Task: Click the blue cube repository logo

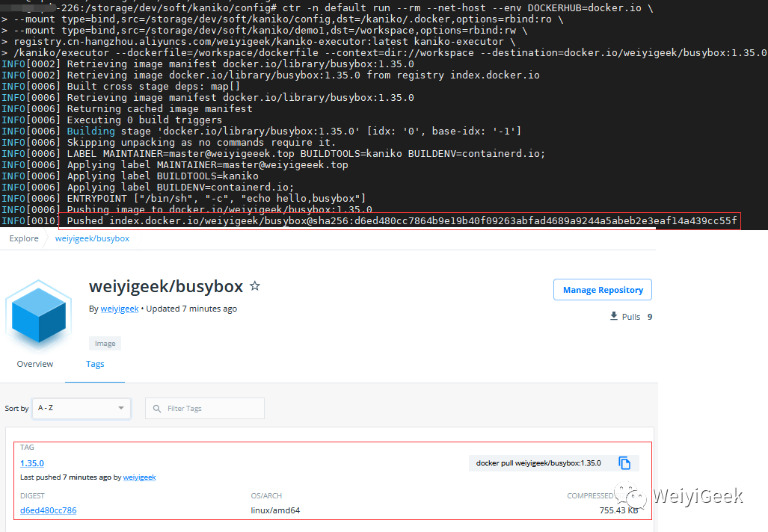Action: click(39, 315)
